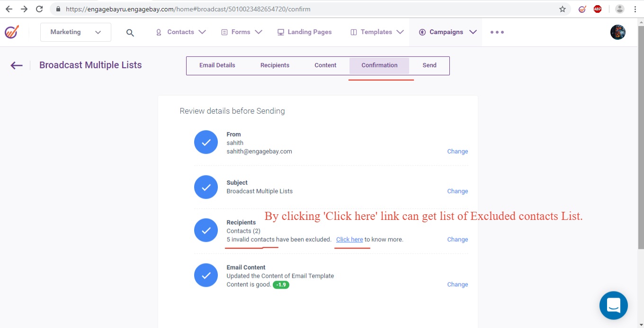The width and height of the screenshot is (644, 328).
Task: Bookmark this page with star icon
Action: 563,9
